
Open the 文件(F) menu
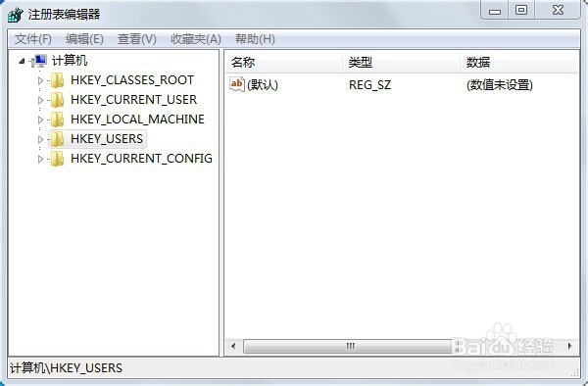33,39
